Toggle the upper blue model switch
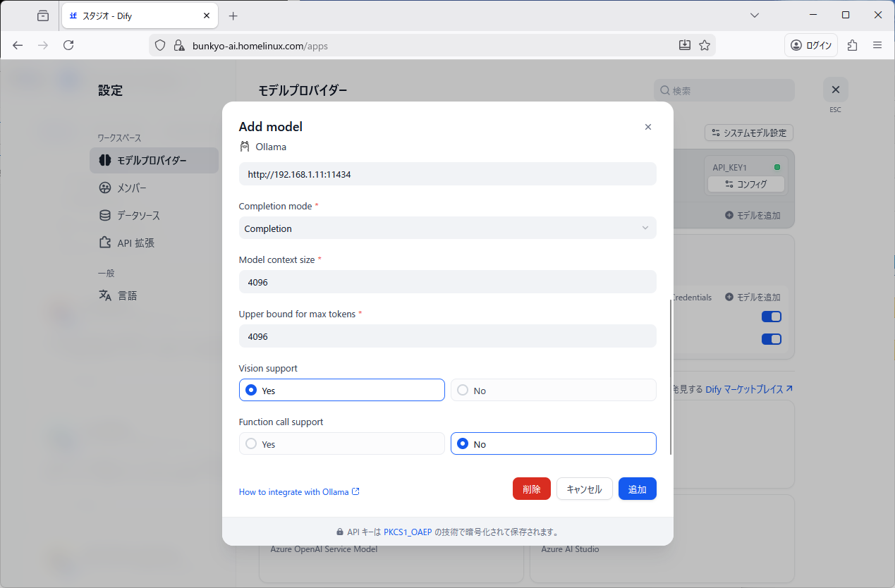The image size is (895, 588). coord(772,317)
